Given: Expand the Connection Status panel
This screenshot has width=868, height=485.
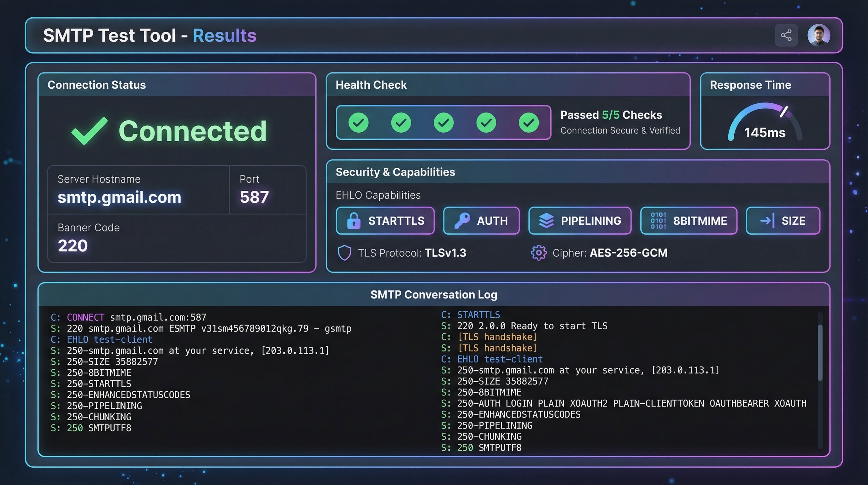Looking at the screenshot, I should (97, 85).
